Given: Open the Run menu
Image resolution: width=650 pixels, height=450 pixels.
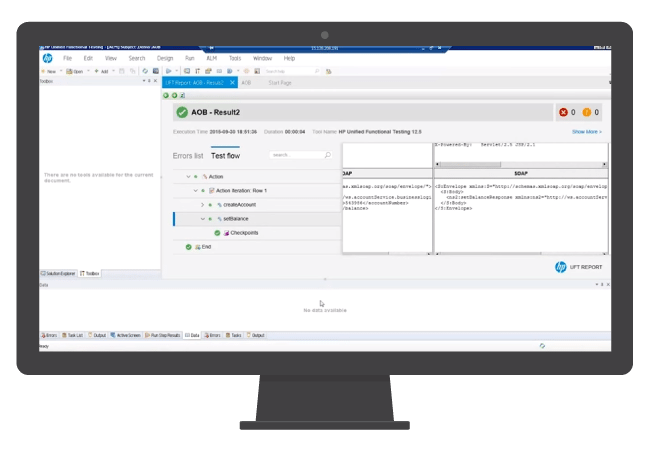Looking at the screenshot, I should pos(190,58).
